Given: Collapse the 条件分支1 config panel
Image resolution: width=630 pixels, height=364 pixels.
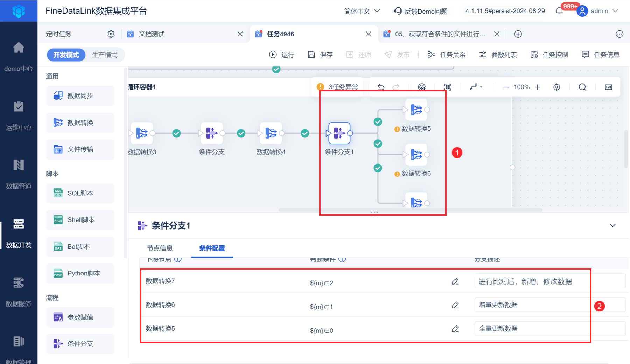Looking at the screenshot, I should coord(612,225).
